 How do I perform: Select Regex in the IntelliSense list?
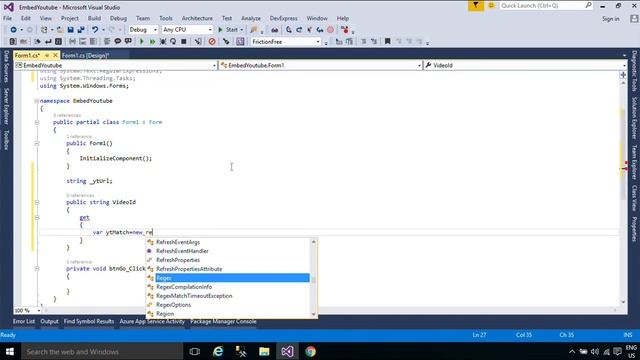click(232, 278)
